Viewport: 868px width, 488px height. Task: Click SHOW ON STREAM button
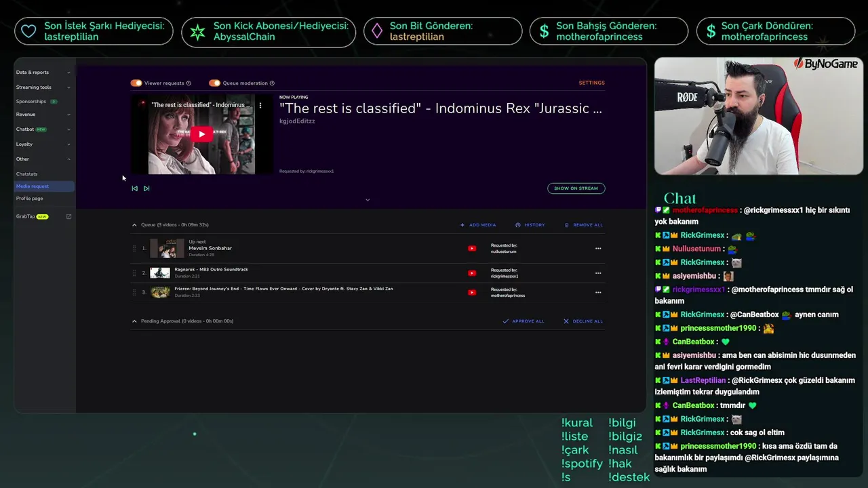576,188
